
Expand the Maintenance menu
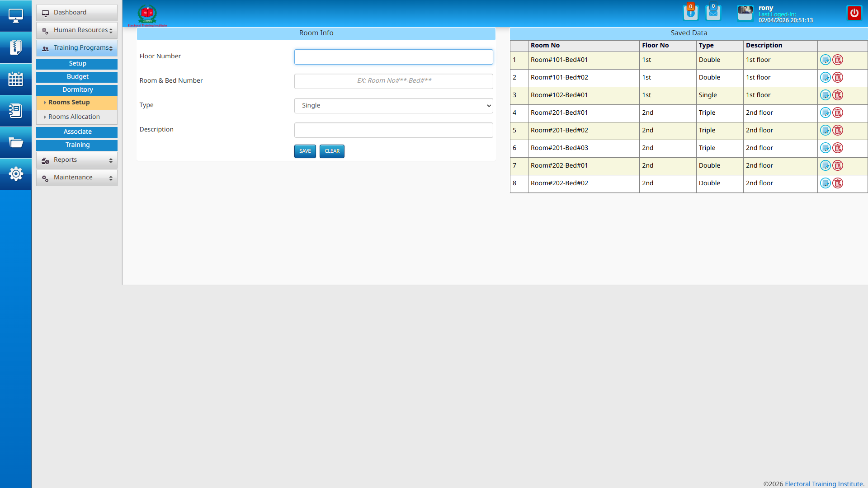click(x=77, y=178)
